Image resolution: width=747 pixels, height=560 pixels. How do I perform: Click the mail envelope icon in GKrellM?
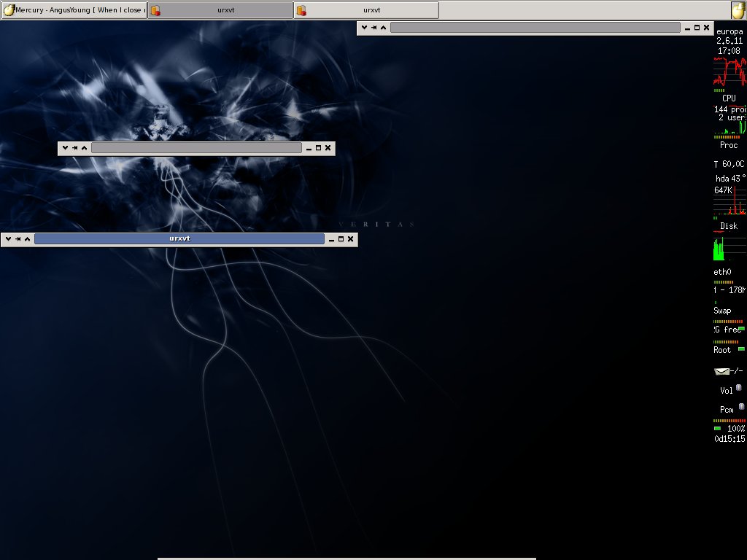[721, 371]
